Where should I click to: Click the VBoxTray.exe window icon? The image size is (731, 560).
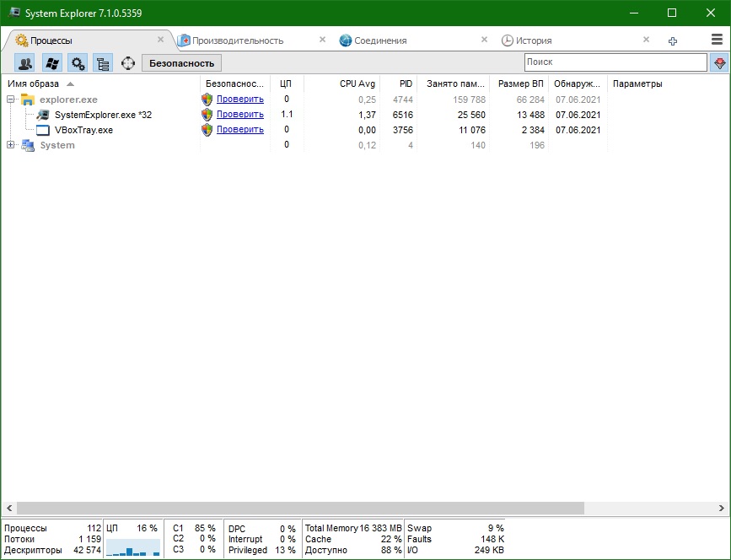43,130
